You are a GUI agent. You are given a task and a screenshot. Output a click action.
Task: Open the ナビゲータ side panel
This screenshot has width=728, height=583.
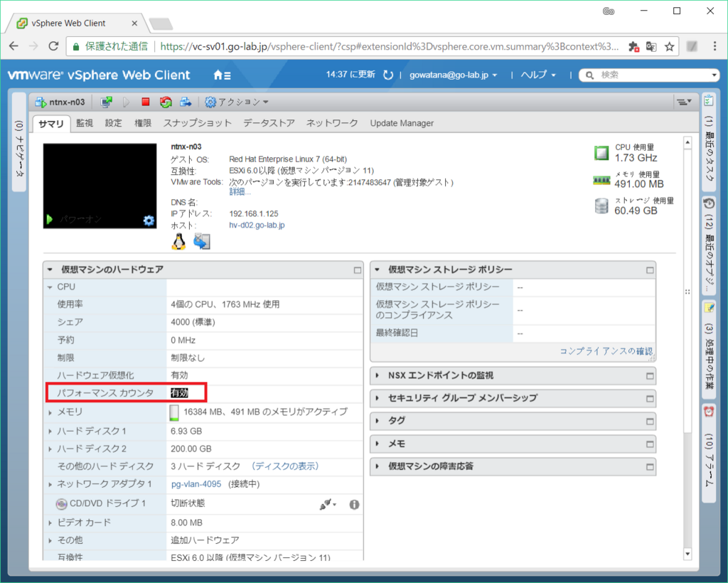(x=18, y=141)
